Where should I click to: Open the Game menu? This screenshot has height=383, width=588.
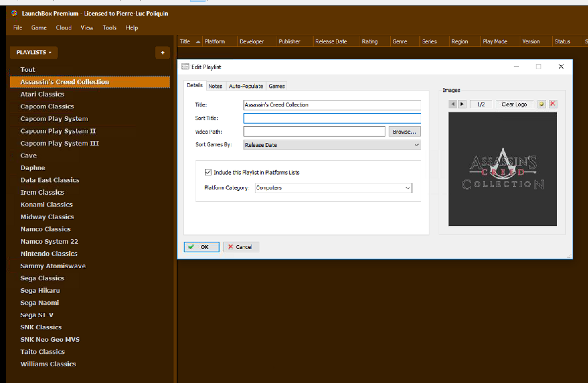pos(39,28)
